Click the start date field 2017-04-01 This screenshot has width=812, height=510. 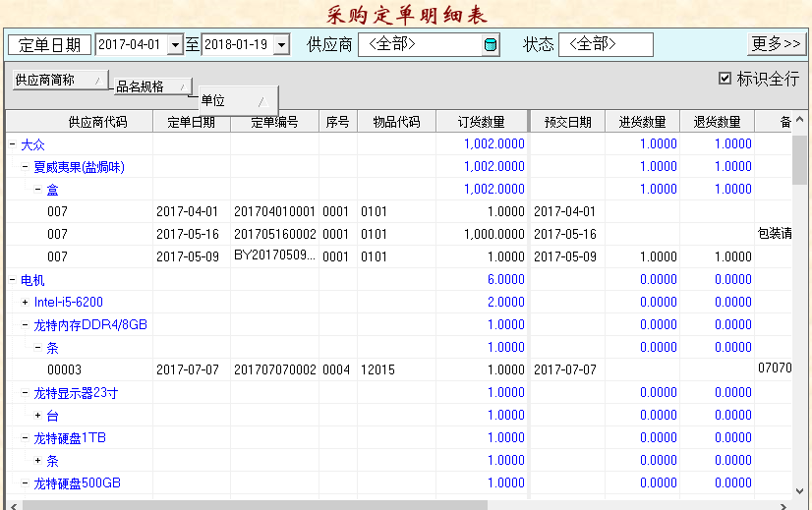tap(132, 45)
